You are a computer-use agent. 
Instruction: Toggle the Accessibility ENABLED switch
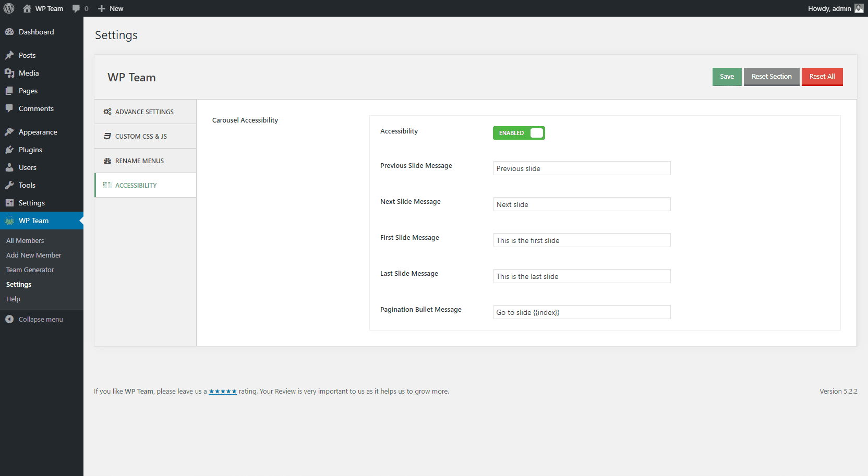tap(519, 133)
